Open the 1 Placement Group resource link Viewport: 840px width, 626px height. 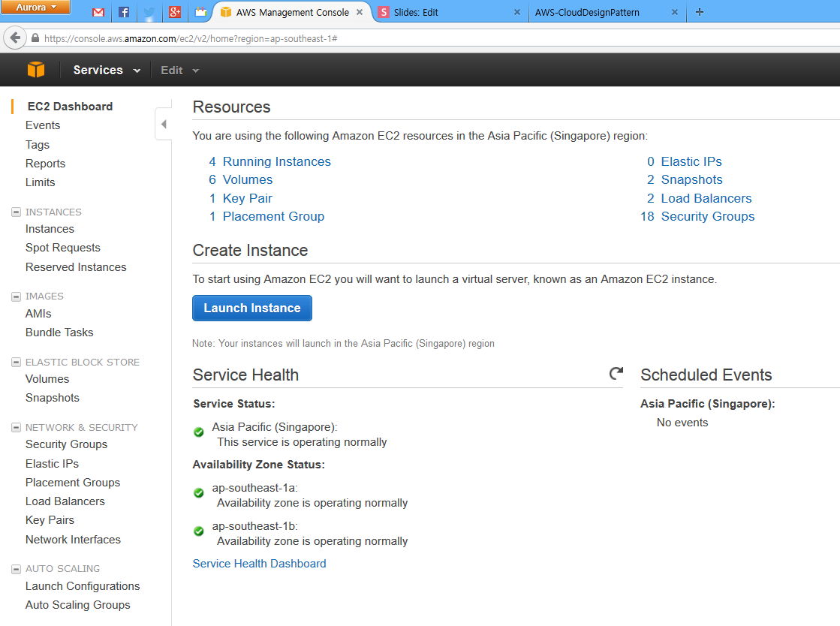[266, 216]
